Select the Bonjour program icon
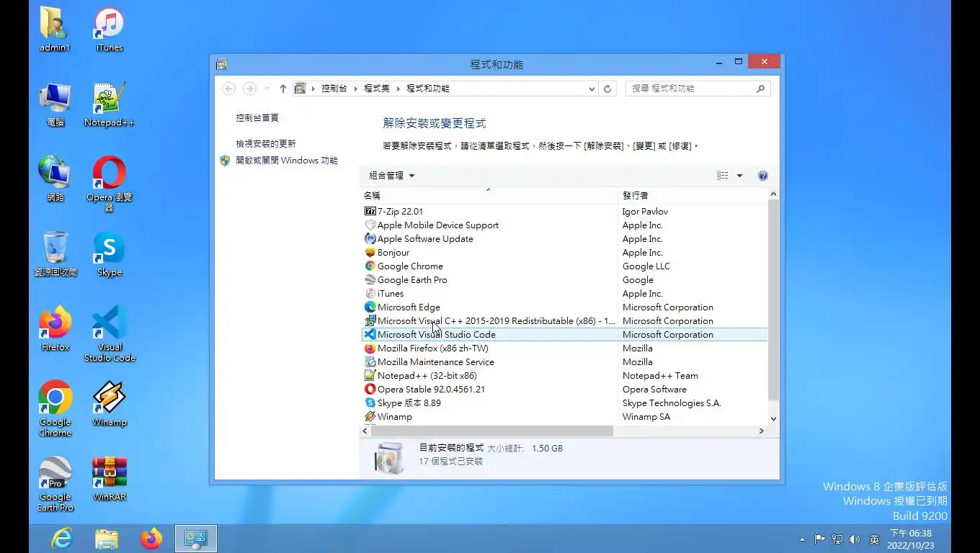 coord(370,253)
